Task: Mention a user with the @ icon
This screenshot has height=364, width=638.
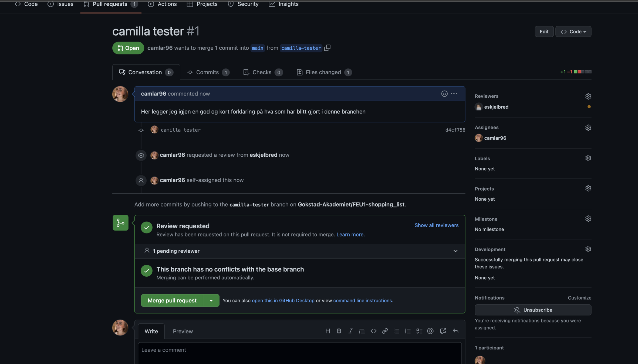Action: tap(430, 331)
